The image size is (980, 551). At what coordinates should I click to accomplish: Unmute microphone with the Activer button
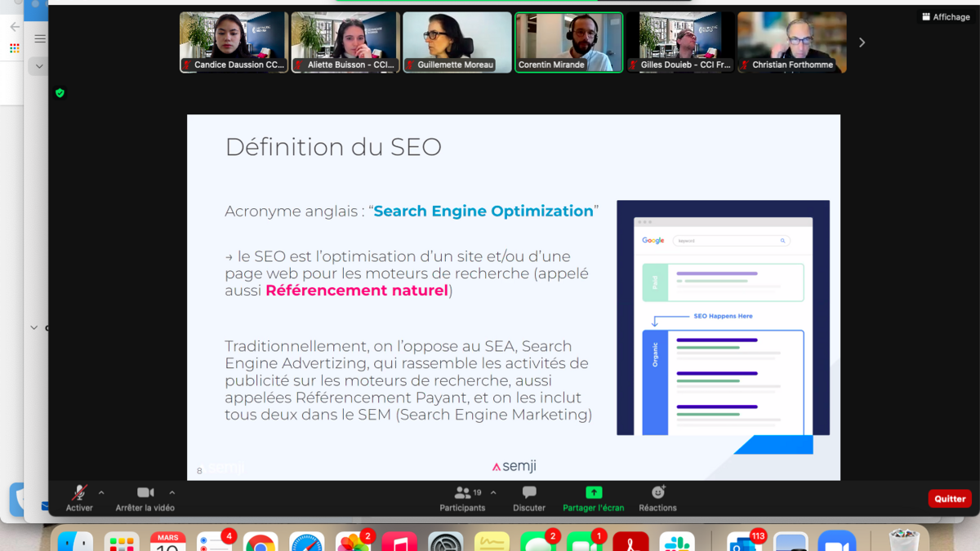[x=79, y=497]
